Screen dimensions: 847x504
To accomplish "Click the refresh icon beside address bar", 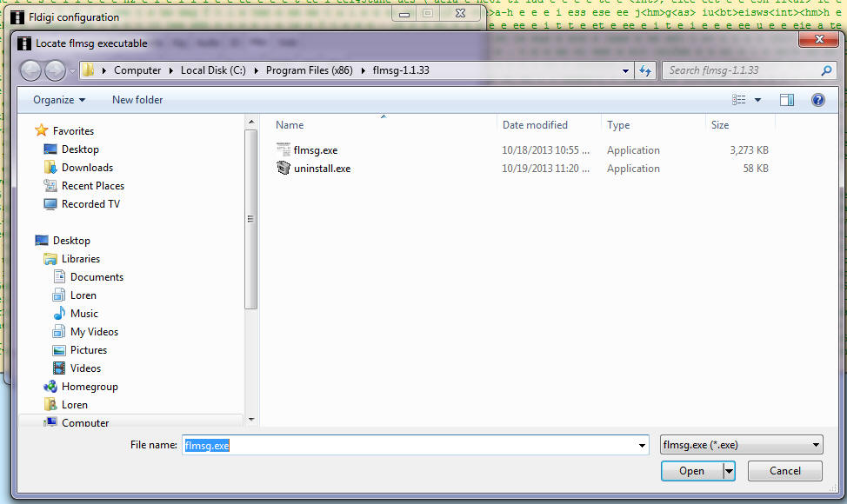I will coord(645,70).
